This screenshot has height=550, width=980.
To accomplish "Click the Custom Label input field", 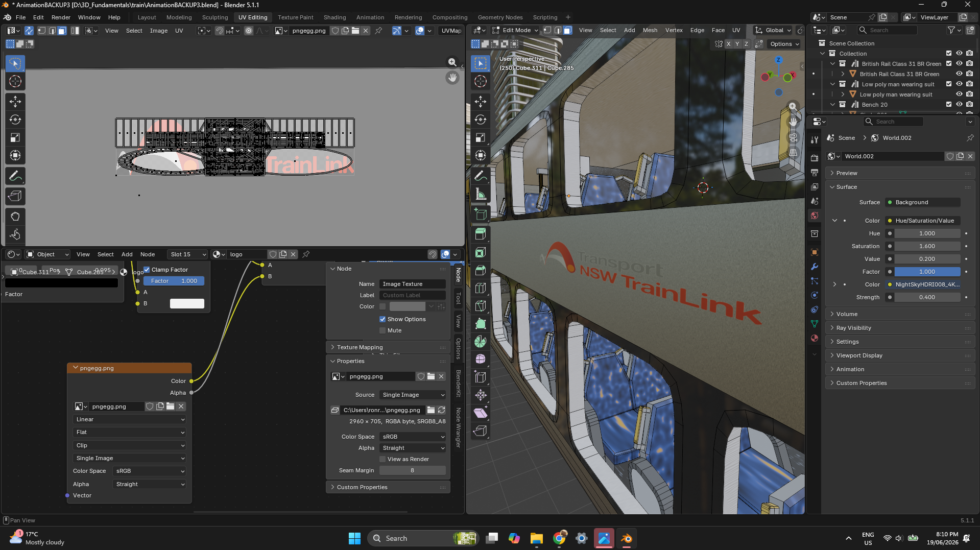I will (413, 295).
